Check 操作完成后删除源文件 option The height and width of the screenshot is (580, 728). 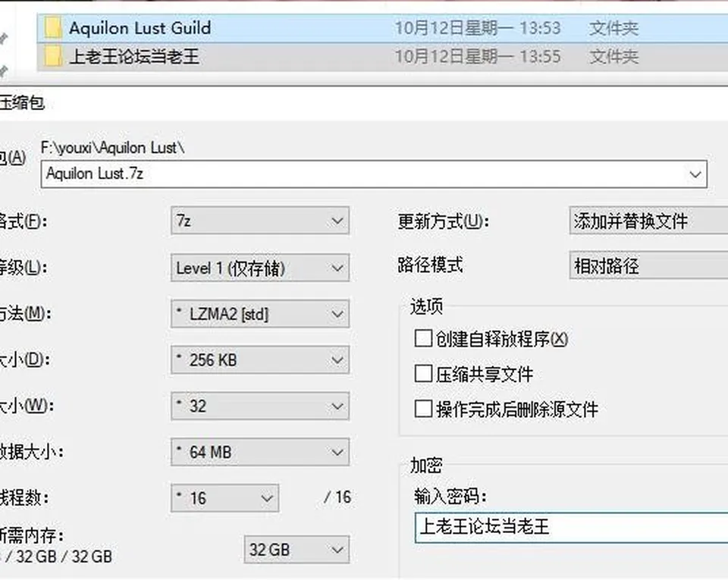point(423,409)
